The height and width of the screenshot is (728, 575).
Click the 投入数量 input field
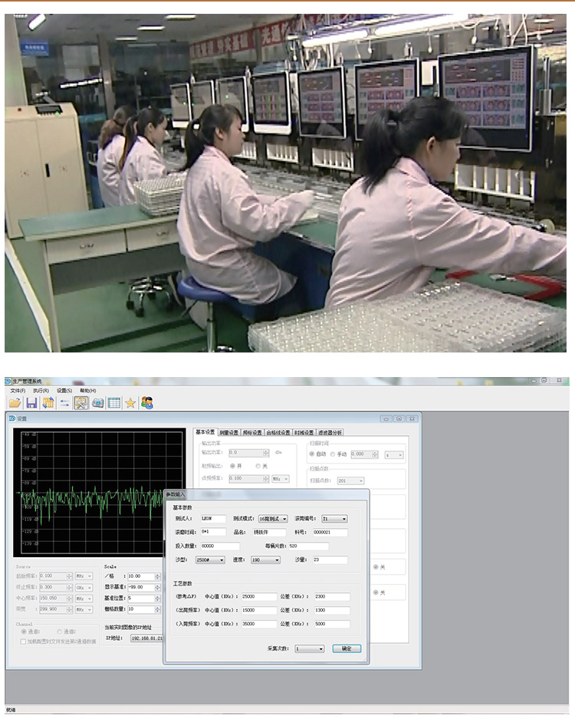click(x=219, y=546)
